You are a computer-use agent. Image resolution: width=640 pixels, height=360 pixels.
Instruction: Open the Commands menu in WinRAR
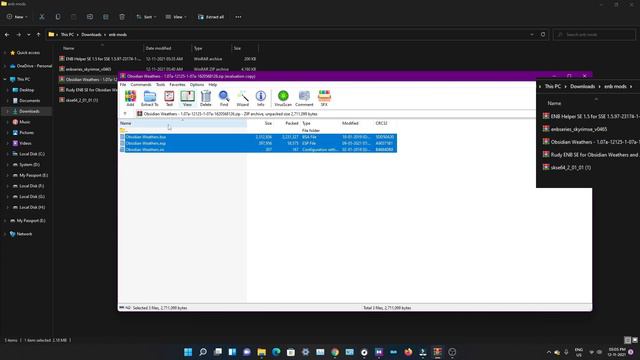point(141,84)
